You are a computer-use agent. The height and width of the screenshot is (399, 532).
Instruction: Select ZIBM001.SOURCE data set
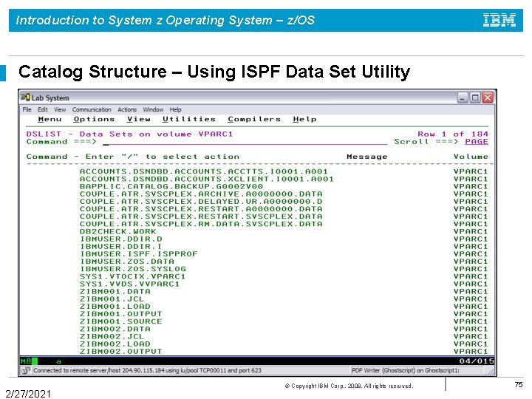coord(120,321)
